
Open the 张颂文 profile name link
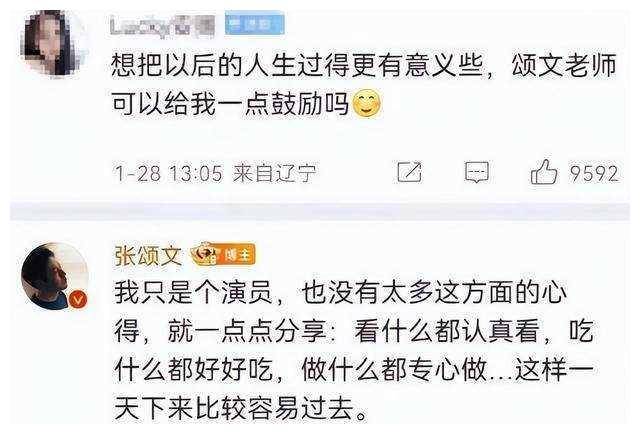(x=148, y=256)
